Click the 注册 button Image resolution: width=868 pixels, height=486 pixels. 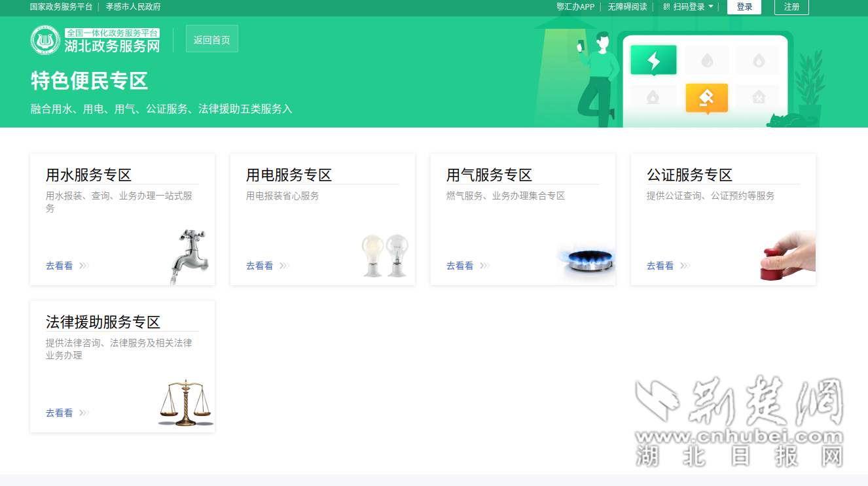[x=791, y=7]
